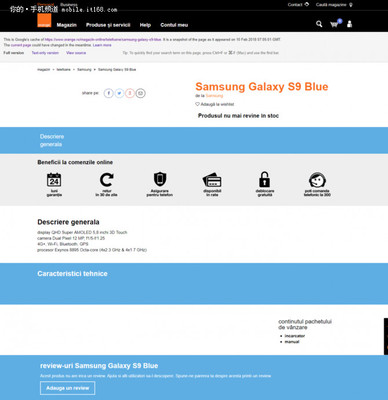Click the retur in 30 de zile icon
The image size is (388, 400).
[x=107, y=180]
